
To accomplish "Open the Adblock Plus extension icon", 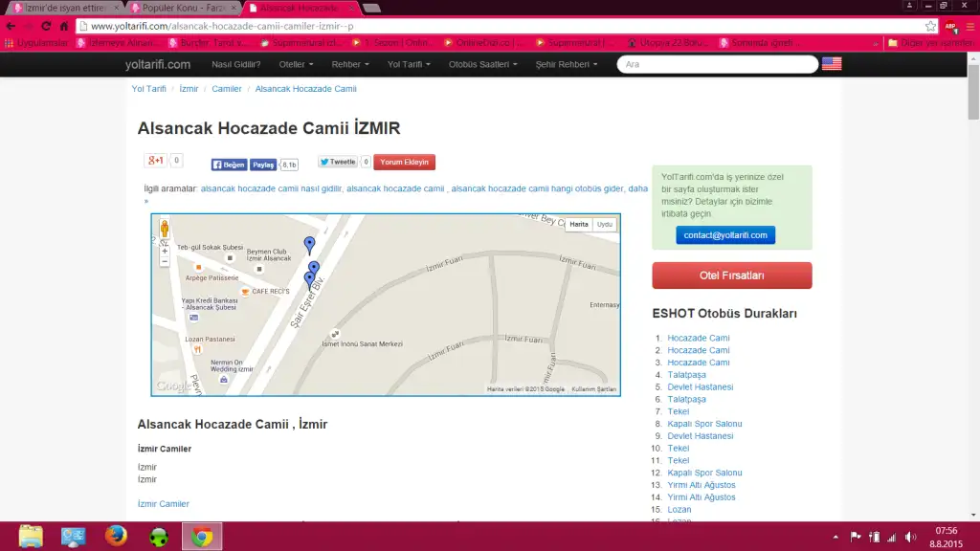I will coord(951,26).
